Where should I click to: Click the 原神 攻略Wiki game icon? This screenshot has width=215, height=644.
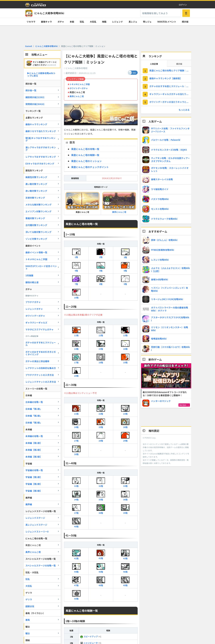146,240
